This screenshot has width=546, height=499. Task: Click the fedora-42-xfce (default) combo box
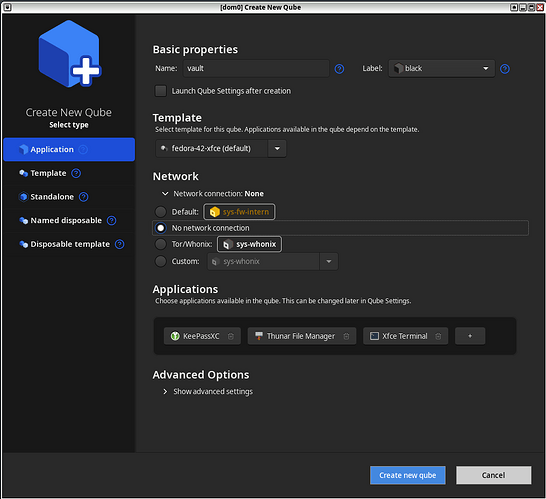(x=221, y=149)
